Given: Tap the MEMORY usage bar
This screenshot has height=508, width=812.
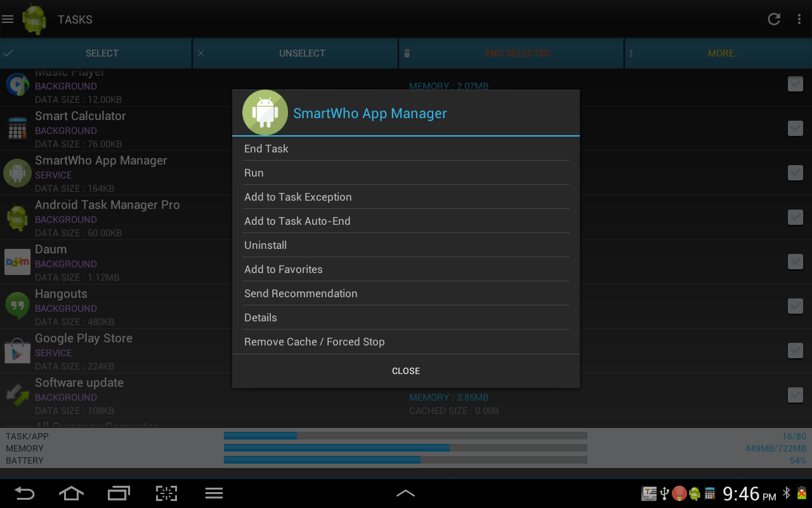Looking at the screenshot, I should pos(405,448).
